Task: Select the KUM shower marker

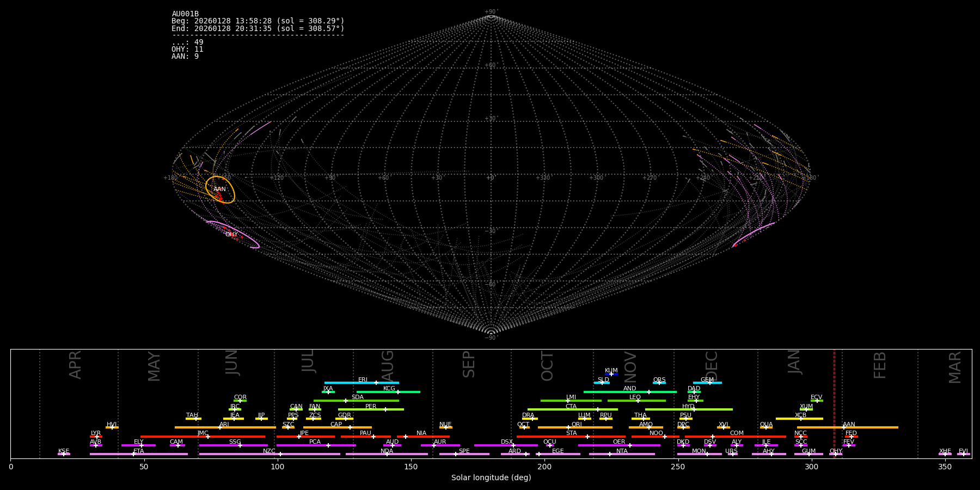Action: pyautogui.click(x=611, y=374)
